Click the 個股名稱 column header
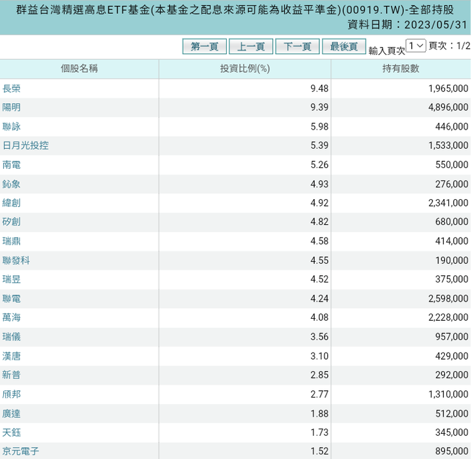 [x=79, y=69]
